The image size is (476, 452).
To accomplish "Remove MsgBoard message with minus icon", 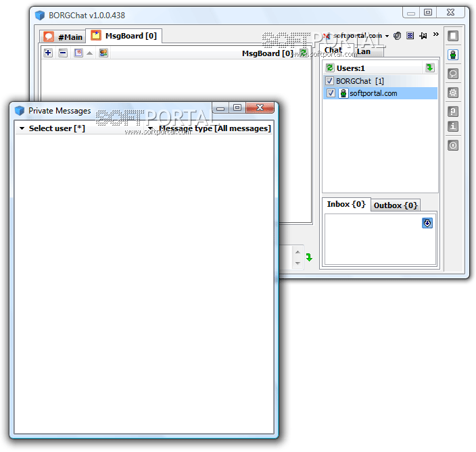I will pos(63,53).
